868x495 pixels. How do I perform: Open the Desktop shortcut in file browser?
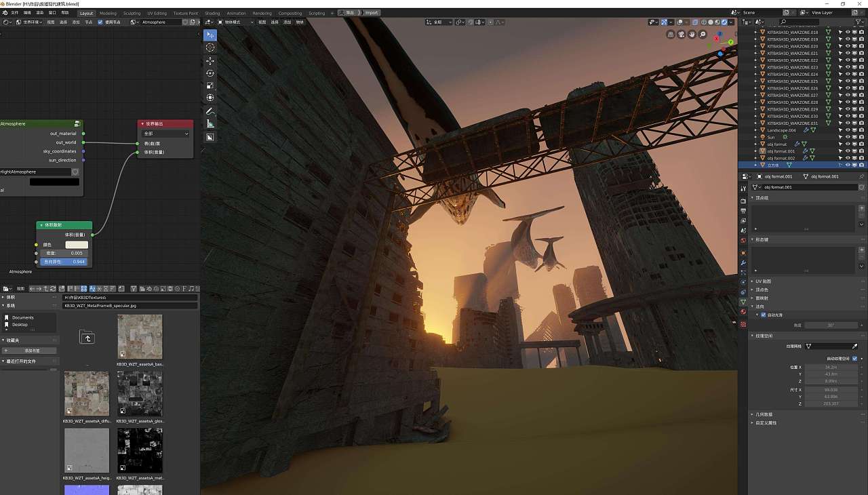20,324
